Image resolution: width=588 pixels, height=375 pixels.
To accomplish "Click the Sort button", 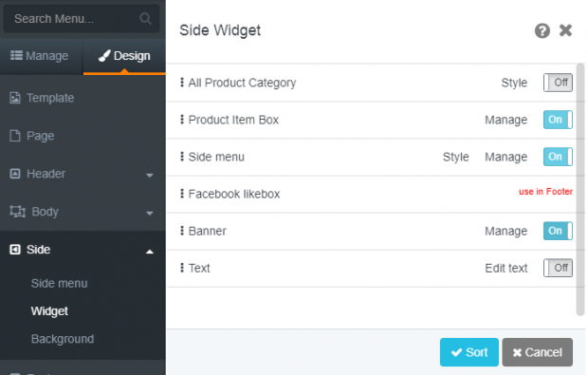I will click(469, 352).
